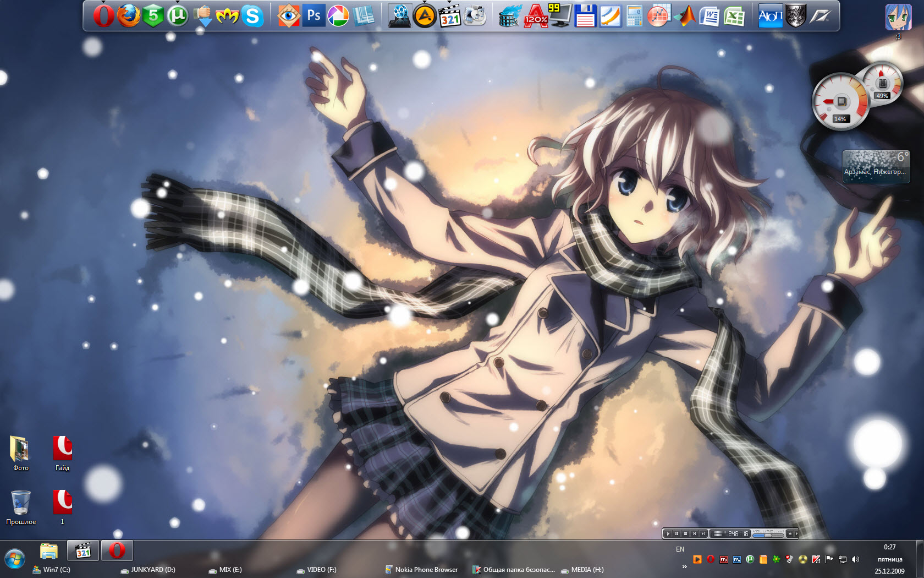
Task: Launch Need for Speed dock icon
Action: (x=821, y=16)
